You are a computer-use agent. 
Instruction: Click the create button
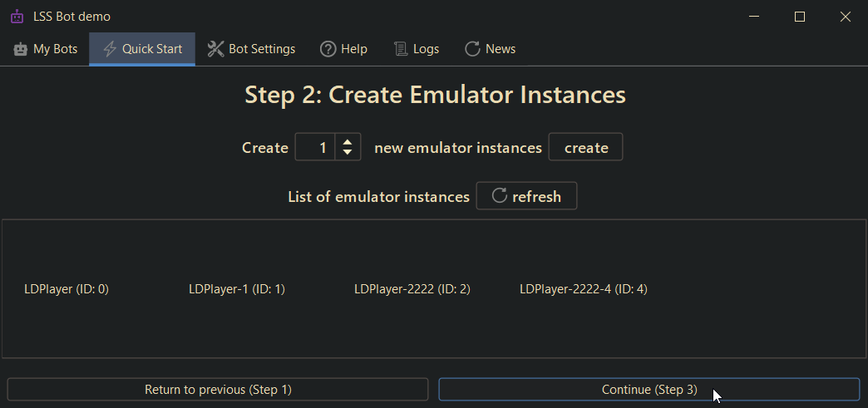(585, 147)
